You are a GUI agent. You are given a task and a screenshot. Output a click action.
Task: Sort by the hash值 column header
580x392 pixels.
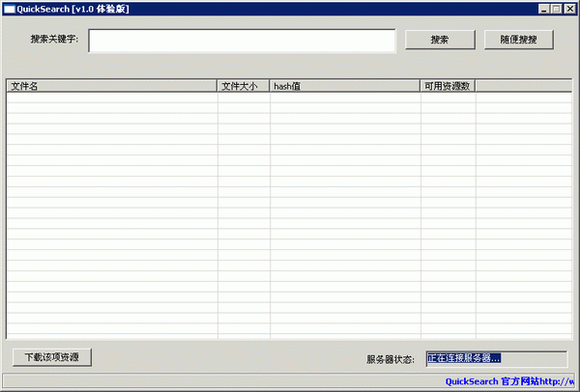tap(344, 86)
